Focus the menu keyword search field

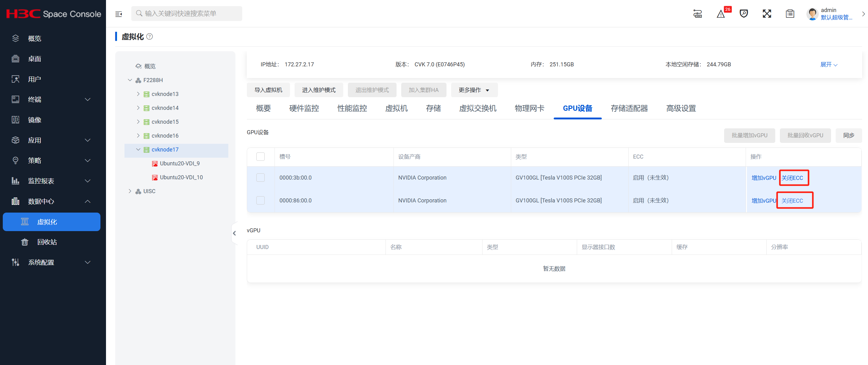187,14
